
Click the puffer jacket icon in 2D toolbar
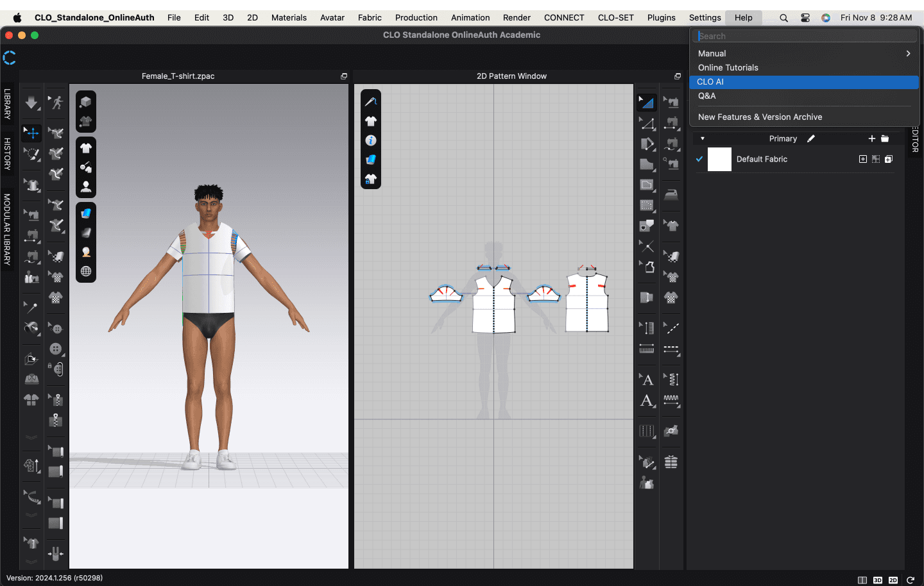click(671, 462)
